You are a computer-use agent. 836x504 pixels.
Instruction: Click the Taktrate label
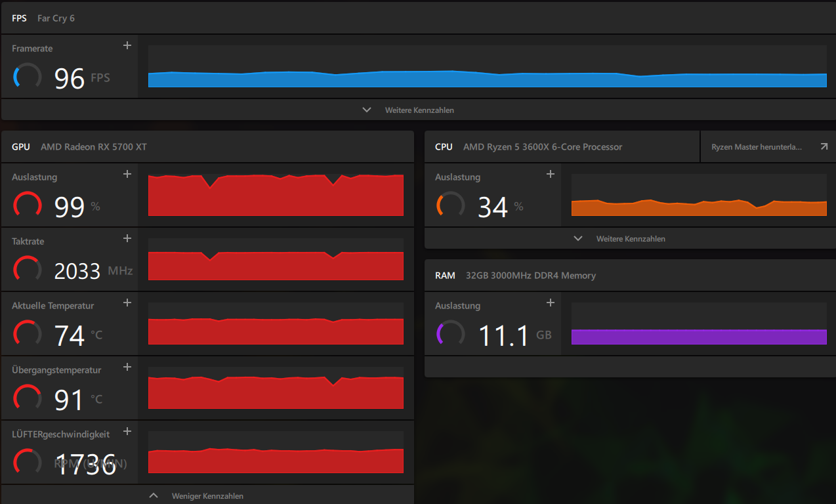(28, 241)
